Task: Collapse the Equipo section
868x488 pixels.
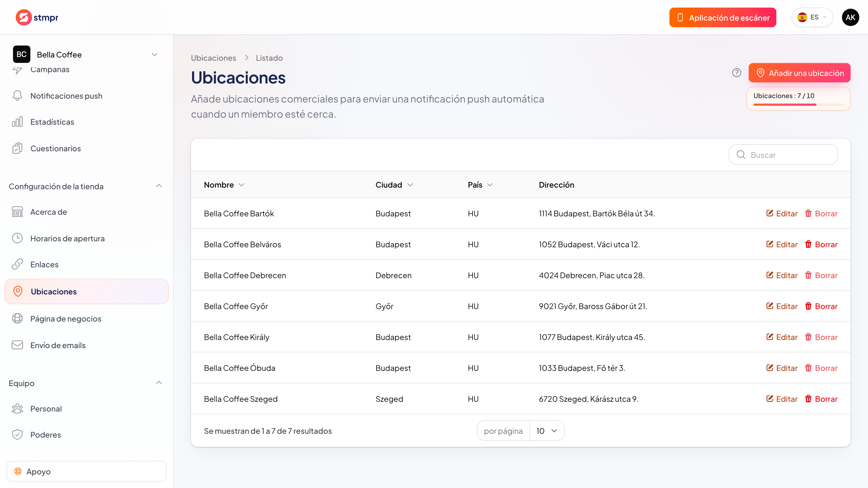Action: pyautogui.click(x=159, y=383)
